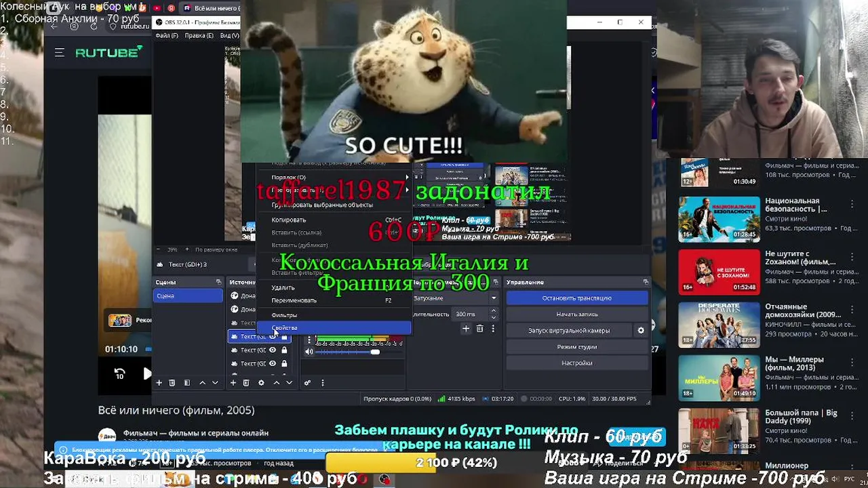
Task: Click Запуск виртуальной камеры button
Action: coord(569,331)
